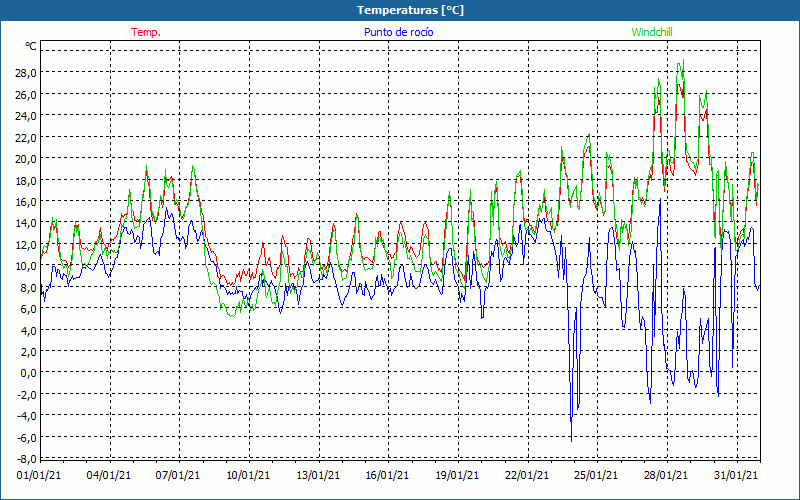Screen dimensions: 800x500
Task: Click the 04/01/21 date label
Action: [x=109, y=475]
